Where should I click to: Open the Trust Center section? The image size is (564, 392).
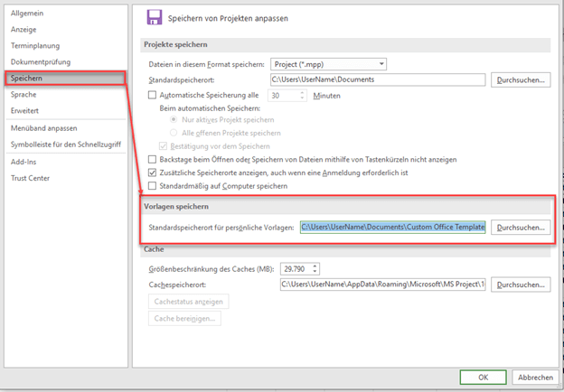(30, 178)
